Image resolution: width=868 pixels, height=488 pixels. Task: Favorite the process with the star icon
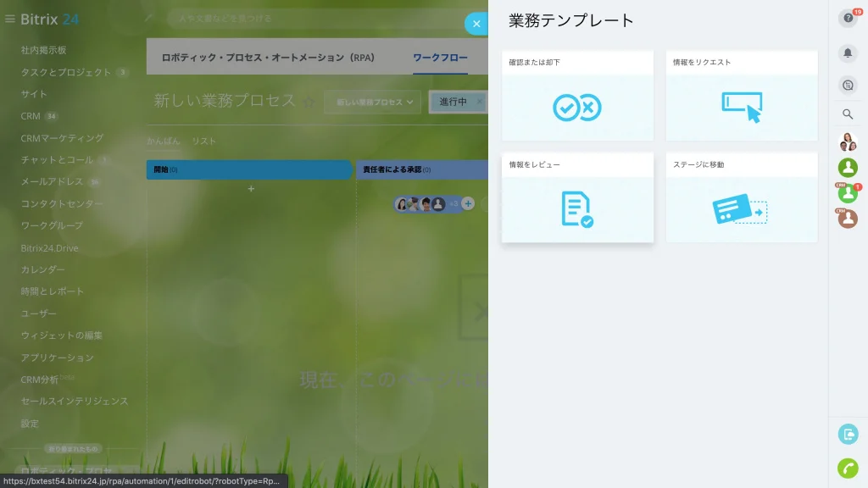[x=309, y=102]
